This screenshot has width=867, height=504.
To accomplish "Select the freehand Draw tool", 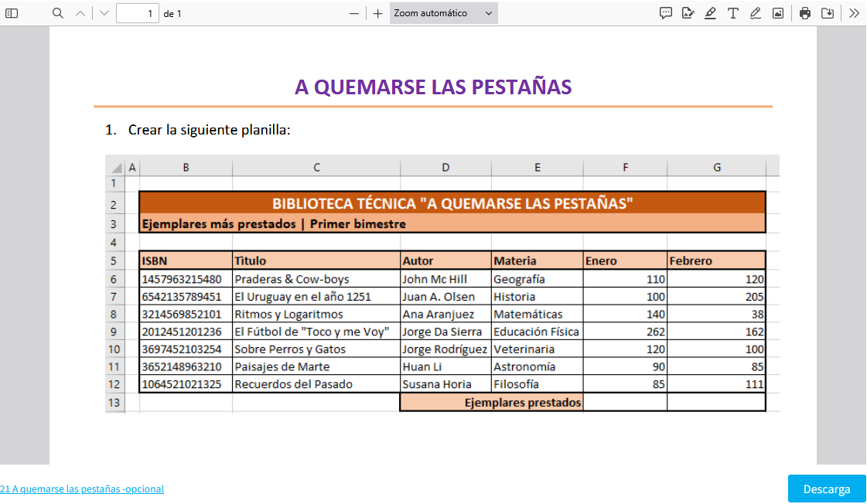I will click(755, 13).
